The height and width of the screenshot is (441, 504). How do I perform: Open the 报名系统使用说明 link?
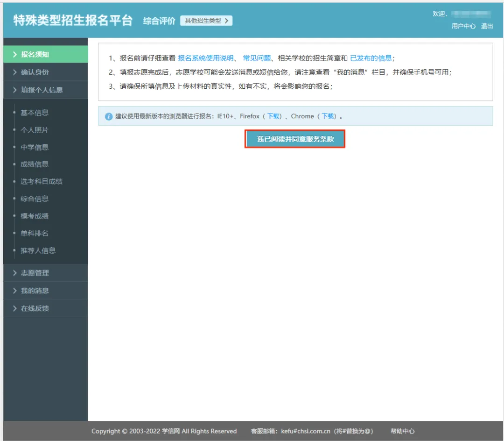[x=205, y=58]
